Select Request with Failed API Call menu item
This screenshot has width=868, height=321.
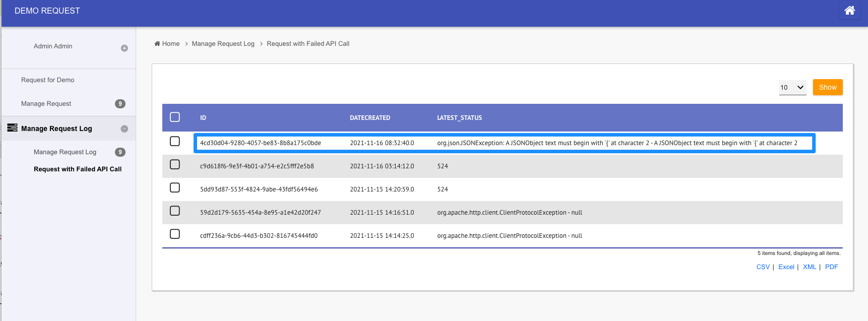pos(78,169)
